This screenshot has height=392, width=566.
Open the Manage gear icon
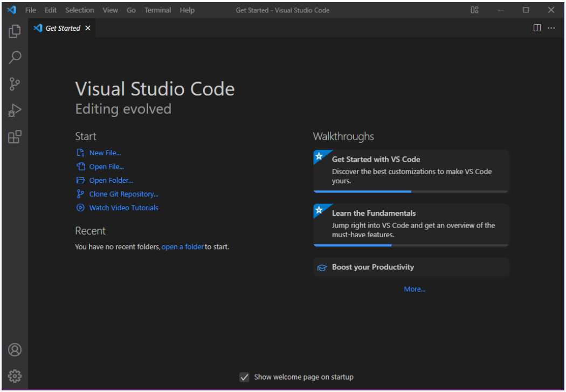(15, 376)
